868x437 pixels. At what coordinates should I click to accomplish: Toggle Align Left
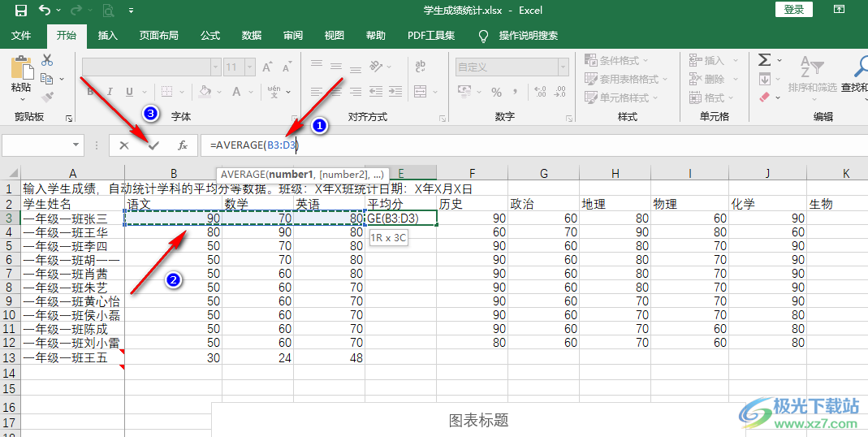coord(316,92)
